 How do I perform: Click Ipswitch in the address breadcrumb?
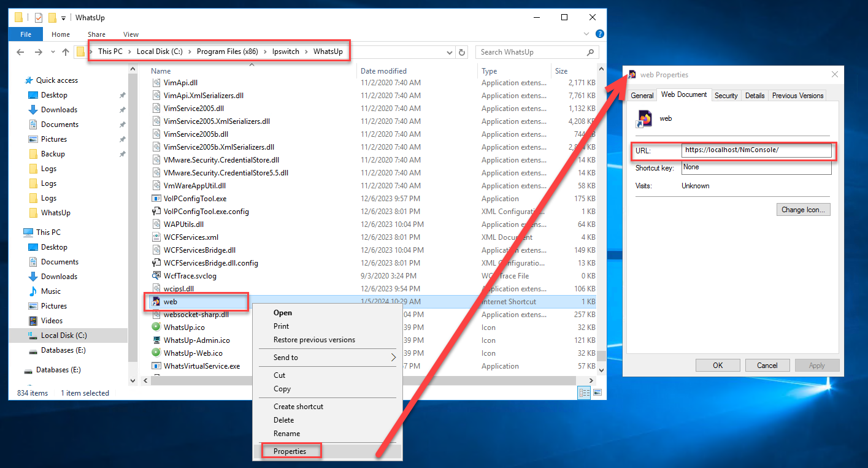[x=285, y=52]
